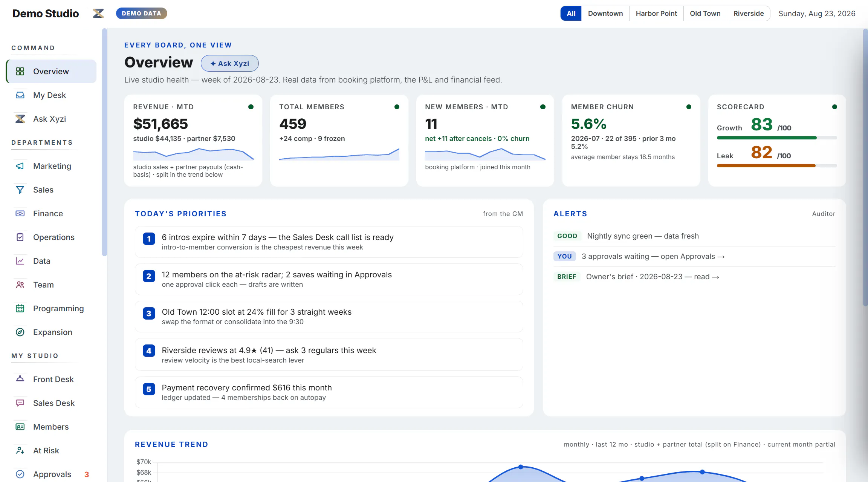This screenshot has width=868, height=482.
Task: Click the Sunday, Aug 23, 2026 date
Action: click(817, 14)
